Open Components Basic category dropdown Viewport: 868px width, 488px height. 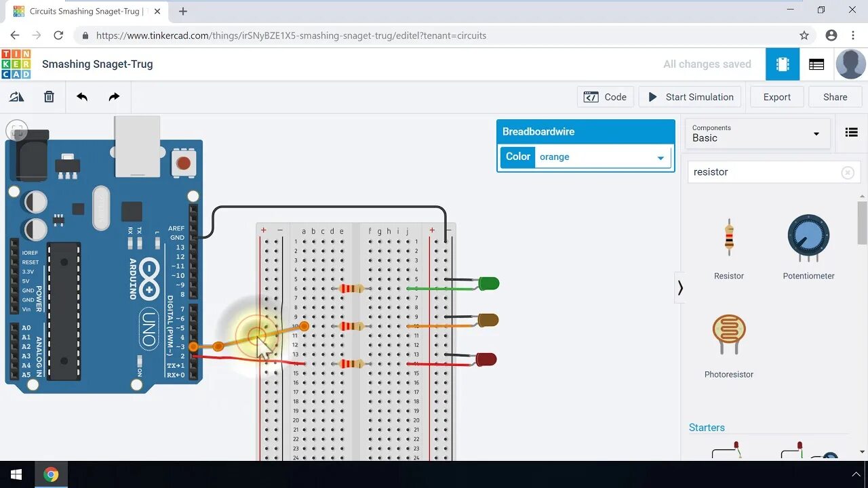[x=757, y=134]
